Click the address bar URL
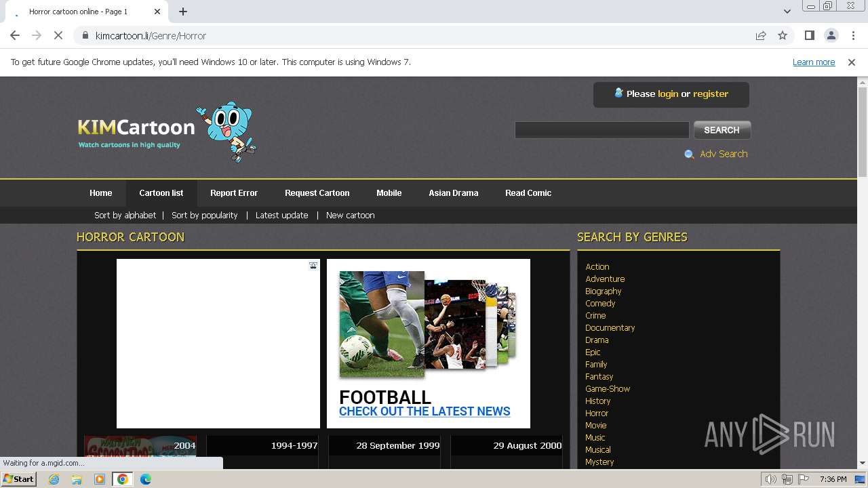This screenshot has width=868, height=488. click(151, 35)
